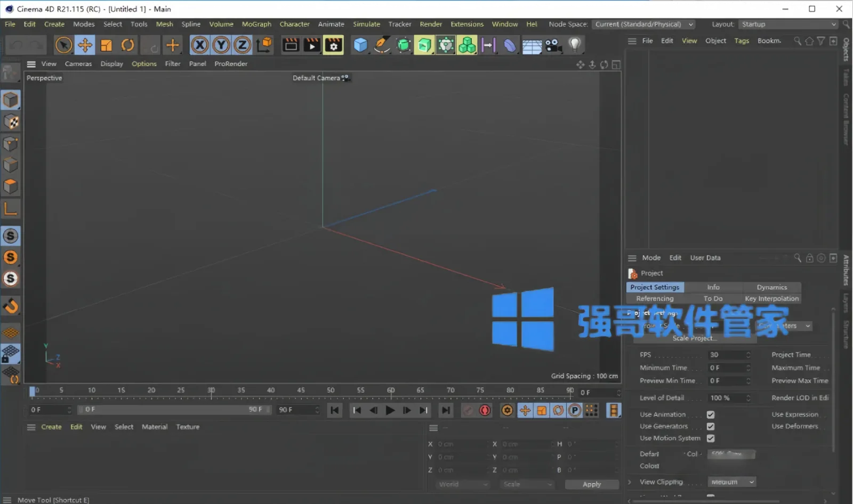Toggle the coordinate system cube icon

tap(264, 45)
